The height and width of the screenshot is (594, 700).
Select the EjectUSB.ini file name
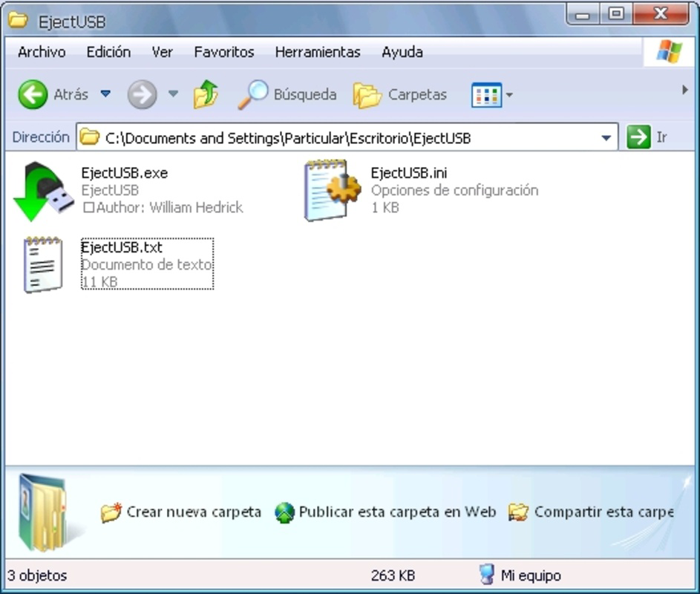[x=409, y=173]
